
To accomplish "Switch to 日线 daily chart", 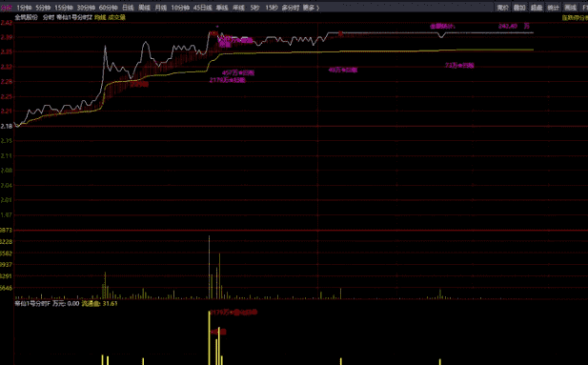I will click(x=128, y=8).
